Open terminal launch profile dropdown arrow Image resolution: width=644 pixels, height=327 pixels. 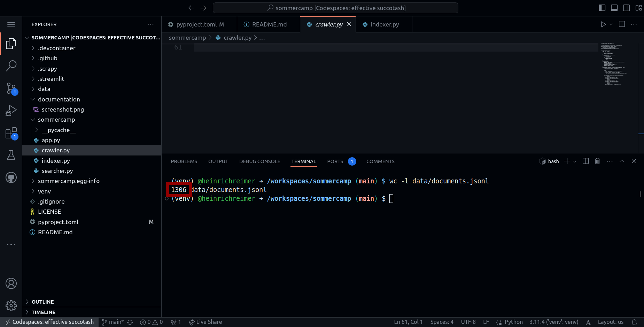tap(575, 161)
